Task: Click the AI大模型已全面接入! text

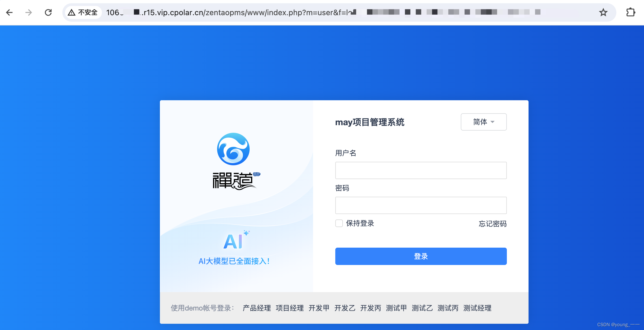Action: [234, 261]
